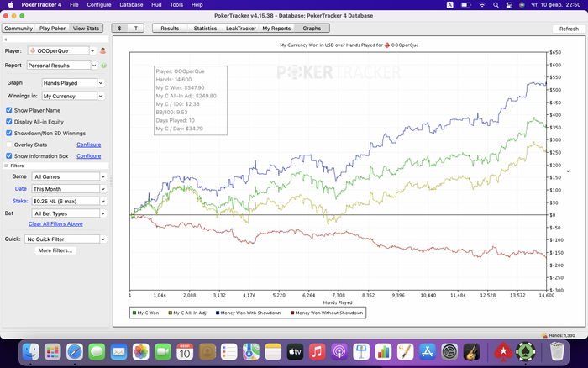
Task: Open the My Reports tab
Action: pyautogui.click(x=276, y=28)
